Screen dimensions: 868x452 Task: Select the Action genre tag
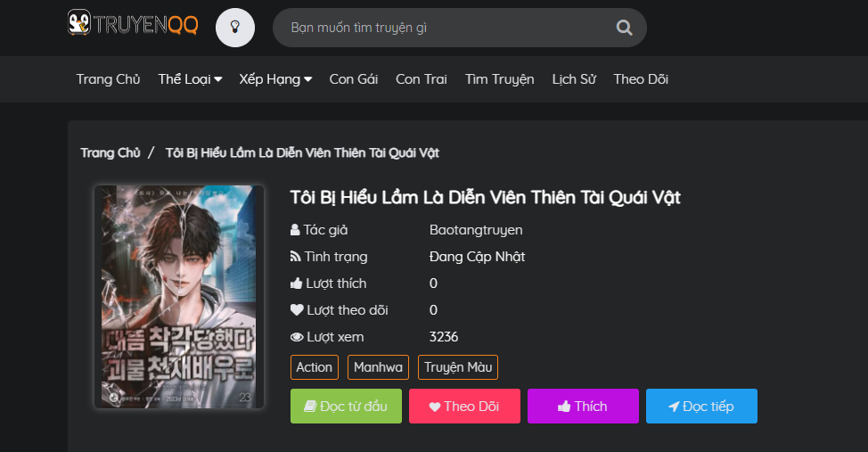click(x=314, y=367)
